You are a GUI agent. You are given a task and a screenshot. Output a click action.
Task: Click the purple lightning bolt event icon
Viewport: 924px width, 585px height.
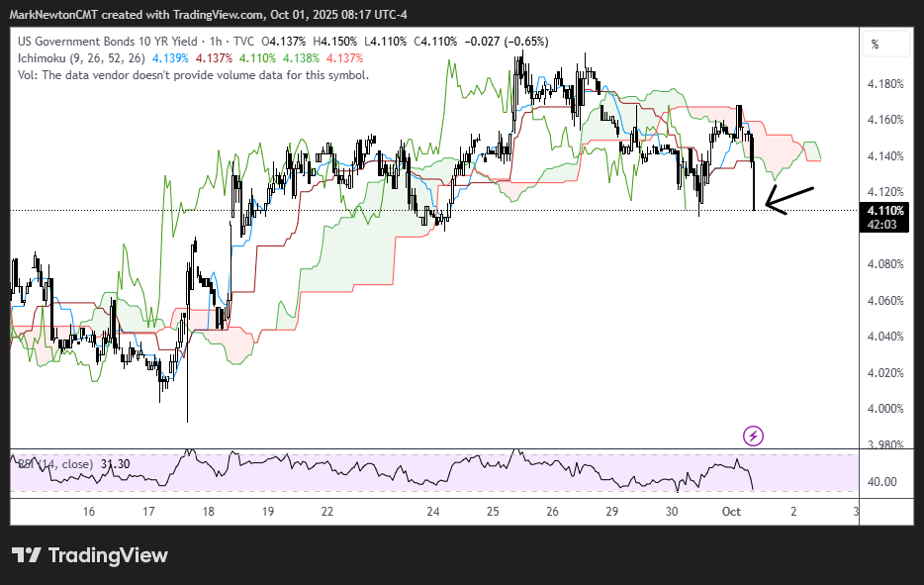click(753, 435)
